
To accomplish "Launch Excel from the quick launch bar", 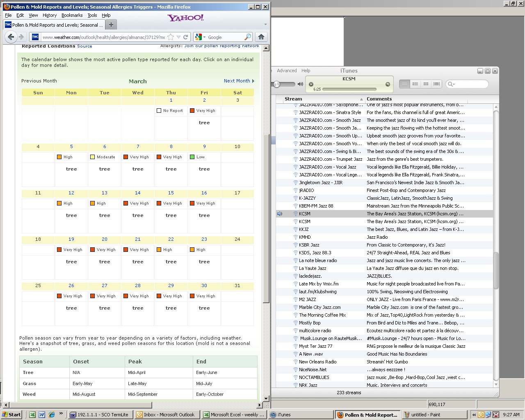I will pos(32,415).
